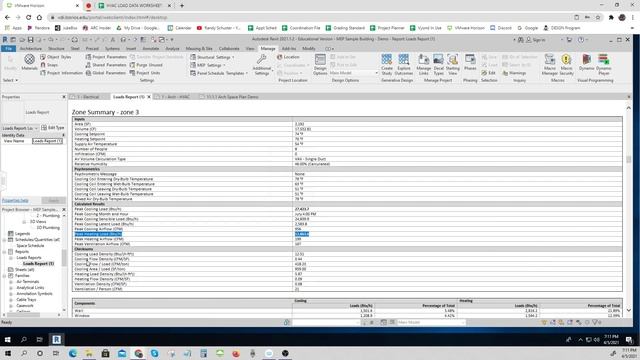Click the Warnings inquiry tool
640x360 pixels.
pos(514,73)
